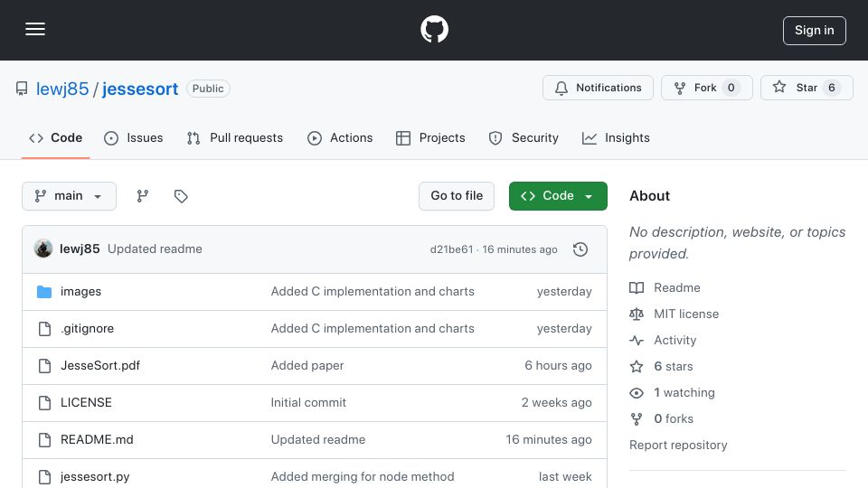Open the Activity link
Viewport: 868px width, 488px height.
[x=675, y=341]
